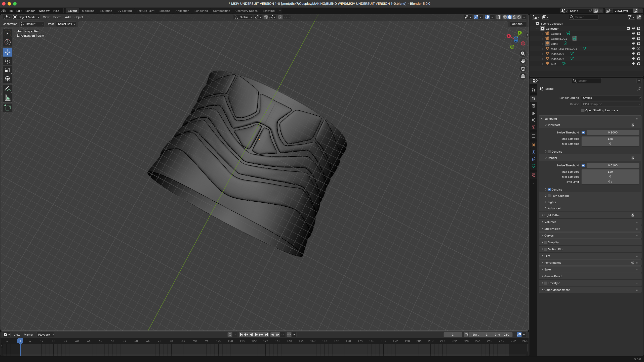
Task: Switch to the Render properties tab
Action: pyautogui.click(x=533, y=99)
